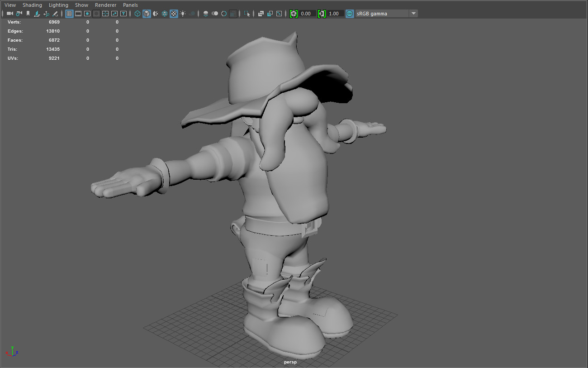Open the Shading menu

coord(32,5)
